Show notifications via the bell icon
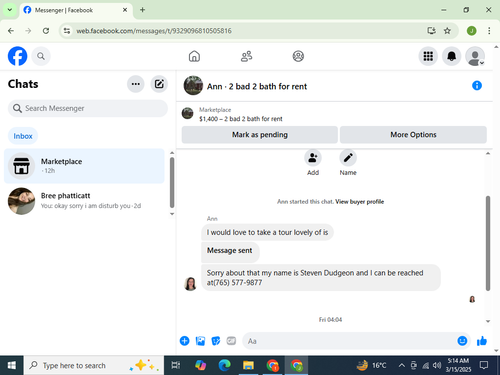 [451, 56]
